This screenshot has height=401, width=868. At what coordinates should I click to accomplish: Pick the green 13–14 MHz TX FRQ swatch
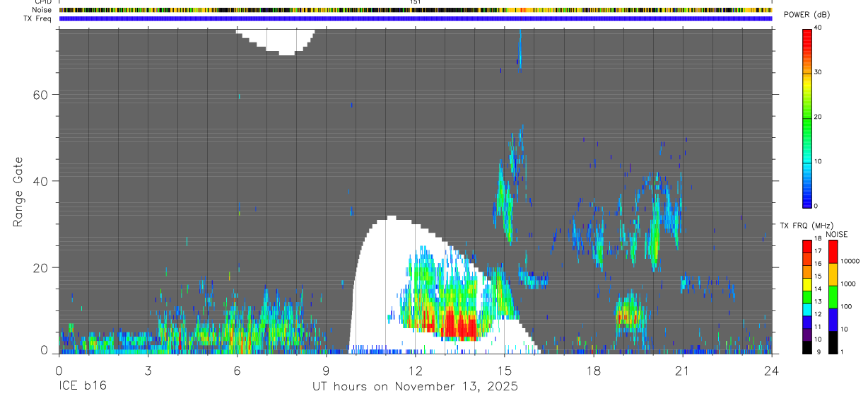point(807,296)
